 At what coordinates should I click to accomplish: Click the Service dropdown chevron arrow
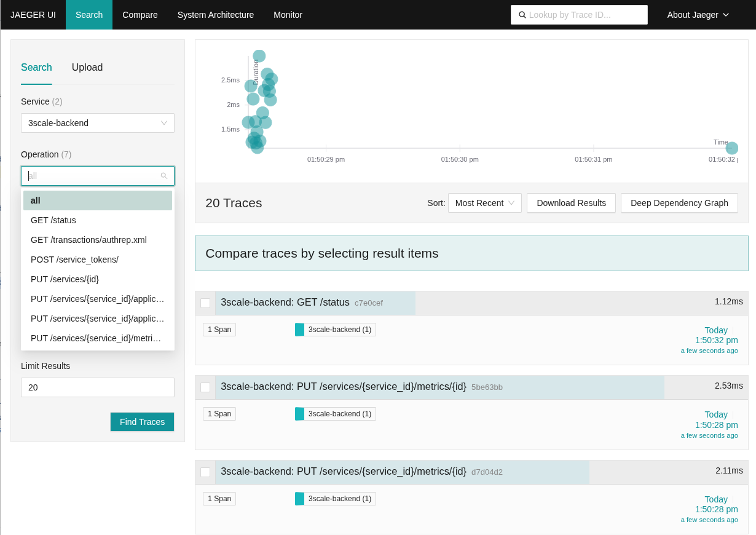[164, 123]
